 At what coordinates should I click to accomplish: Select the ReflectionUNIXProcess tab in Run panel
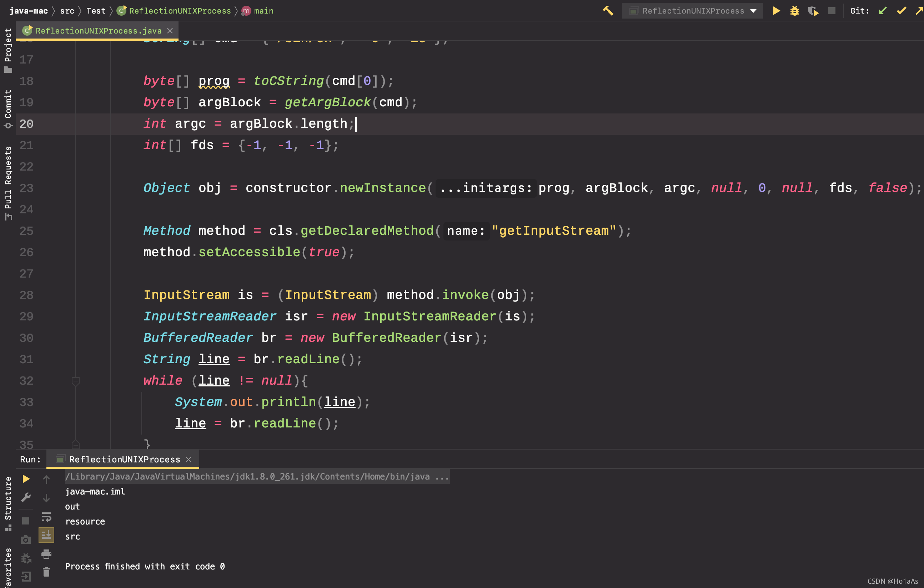coord(124,460)
